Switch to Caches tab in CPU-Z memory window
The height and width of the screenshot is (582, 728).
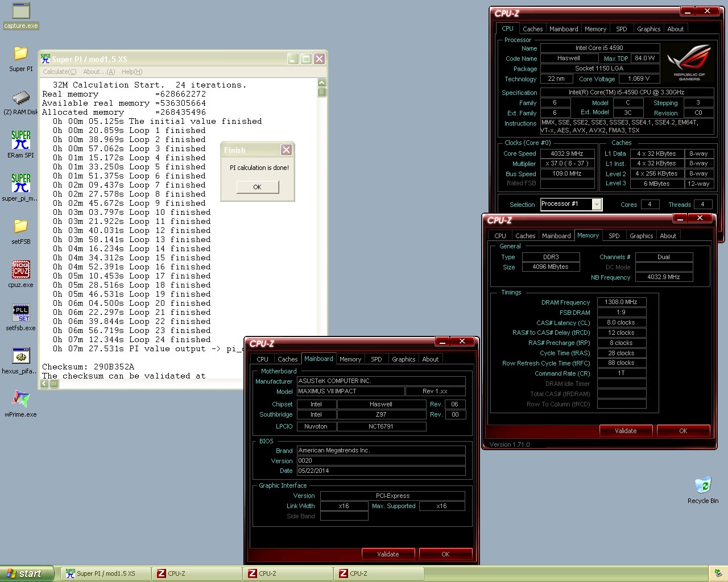point(526,236)
